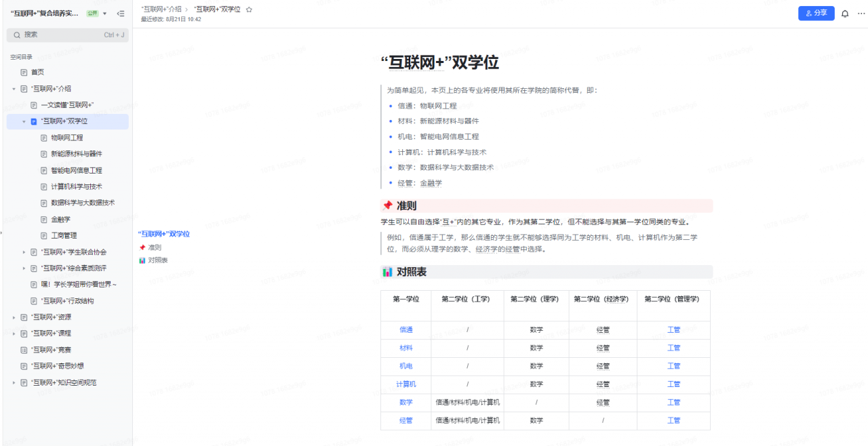868x446 pixels.
Task: Click the magnifier icon in search box
Action: click(16, 35)
